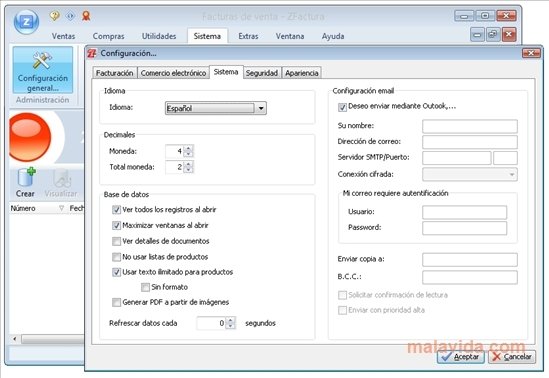The width and height of the screenshot is (549, 378).
Task: Click the Aceptar button
Action: tap(461, 357)
